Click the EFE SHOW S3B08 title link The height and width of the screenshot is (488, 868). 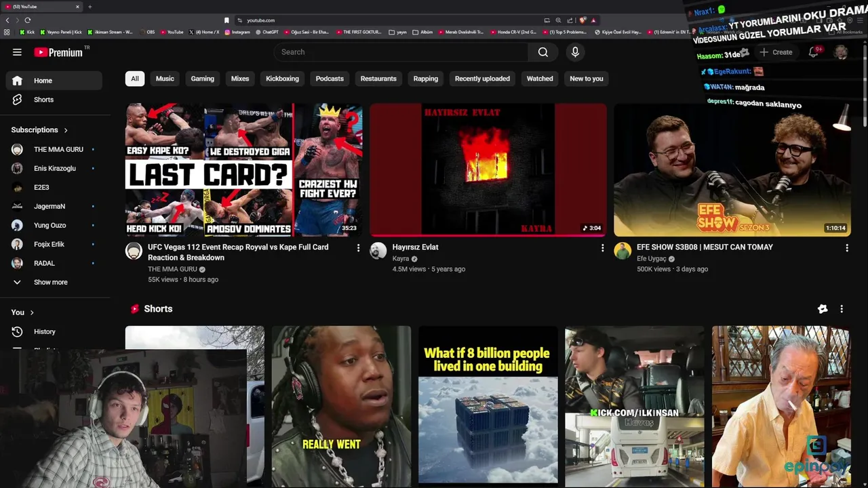click(x=705, y=247)
